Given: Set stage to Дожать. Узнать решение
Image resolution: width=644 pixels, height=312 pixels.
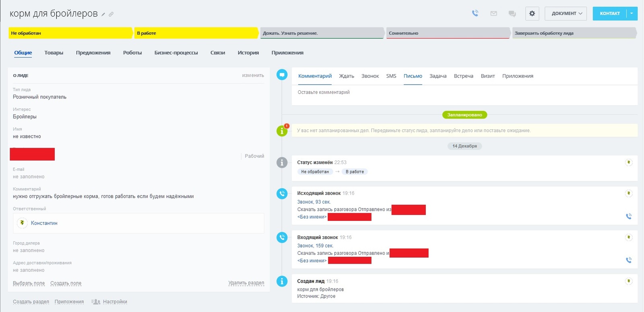Looking at the screenshot, I should pos(321,33).
